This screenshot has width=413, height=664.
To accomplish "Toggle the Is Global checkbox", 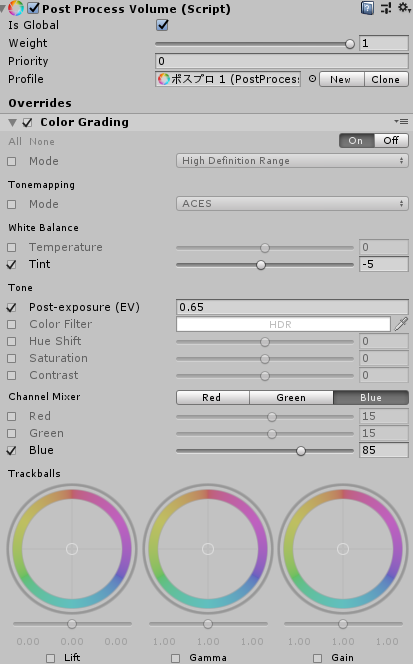I will [162, 25].
